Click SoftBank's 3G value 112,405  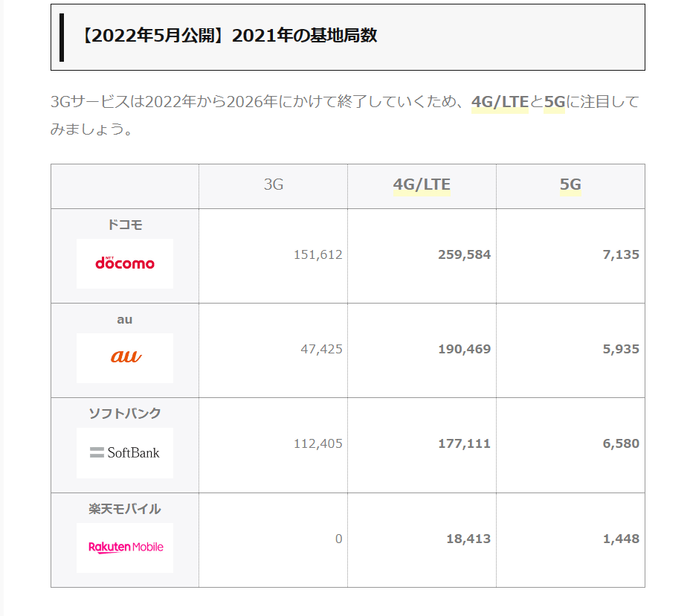click(x=318, y=443)
